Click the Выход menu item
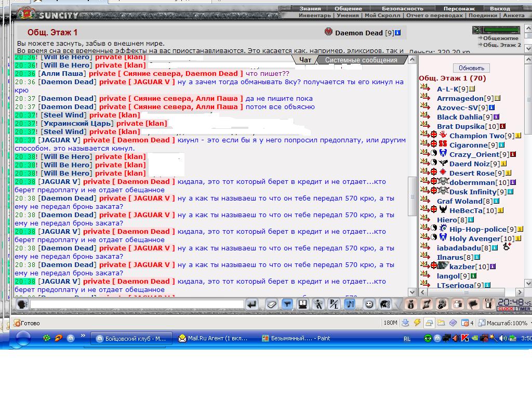The width and height of the screenshot is (532, 399). tap(500, 8)
